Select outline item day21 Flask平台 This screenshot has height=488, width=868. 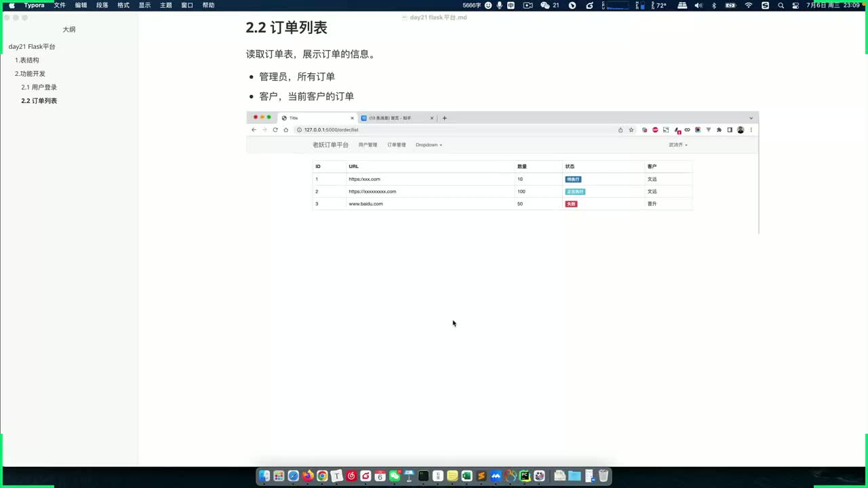click(x=32, y=47)
